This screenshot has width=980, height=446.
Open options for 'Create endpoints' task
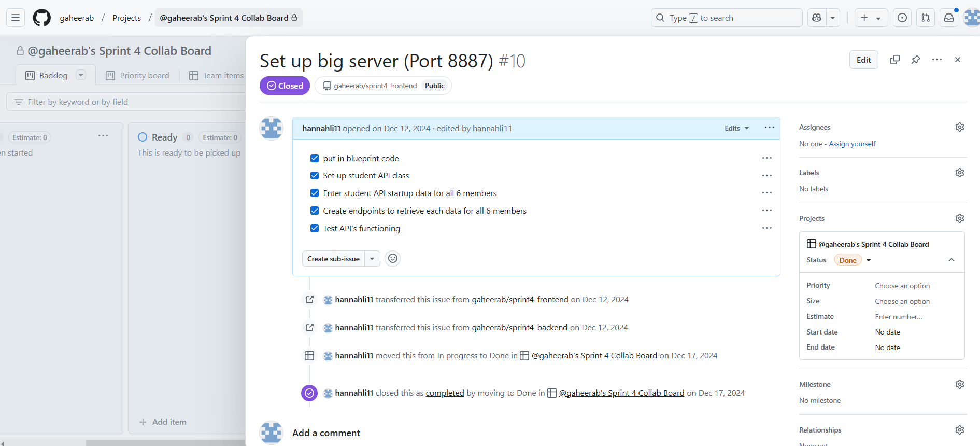coord(767,210)
